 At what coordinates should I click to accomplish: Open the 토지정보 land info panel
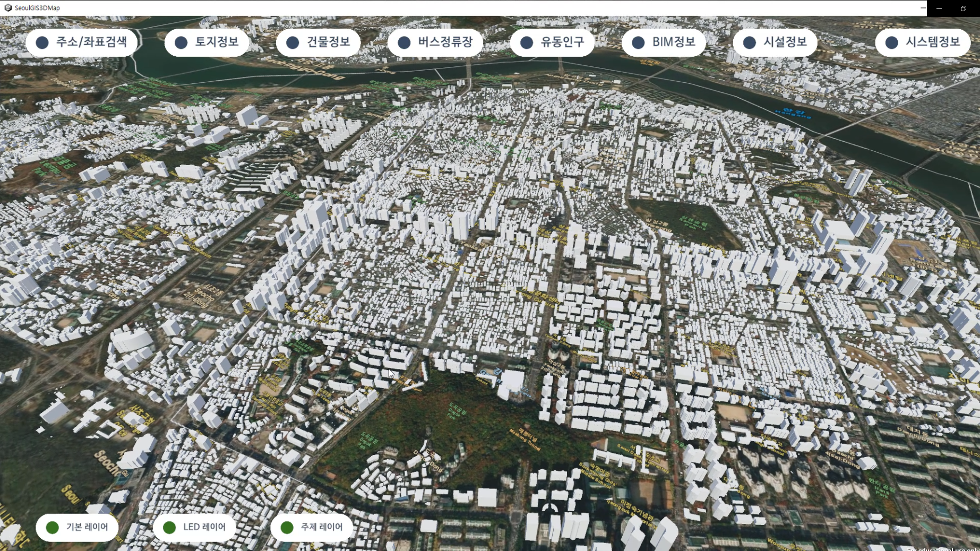point(207,42)
